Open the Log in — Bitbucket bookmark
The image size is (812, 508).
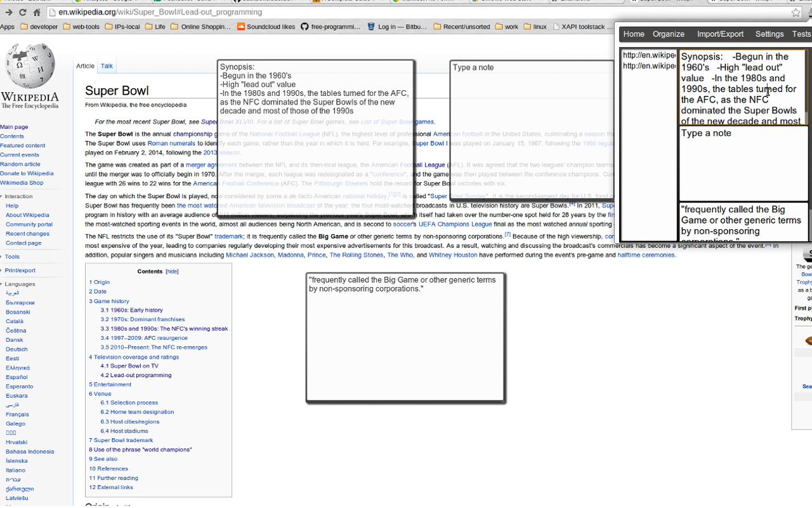pos(398,27)
